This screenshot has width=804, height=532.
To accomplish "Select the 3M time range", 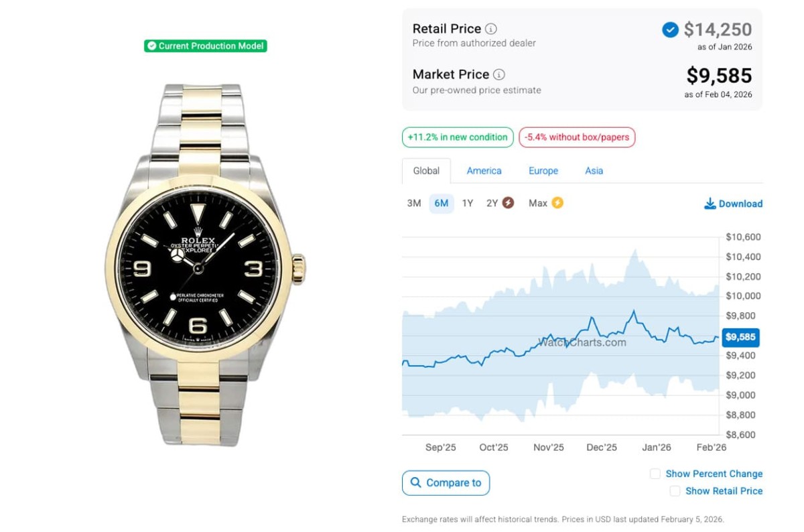I will 414,203.
